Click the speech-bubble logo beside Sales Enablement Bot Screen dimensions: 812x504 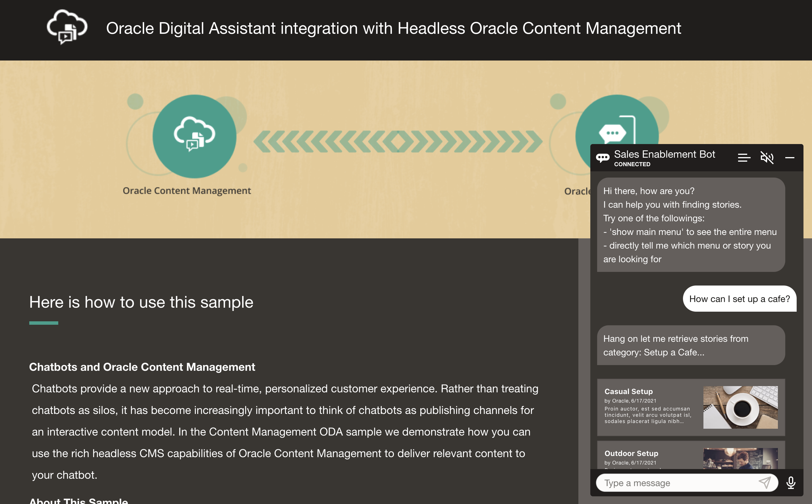click(603, 157)
